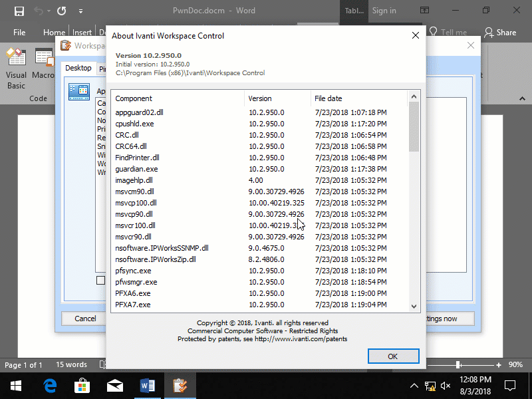Image resolution: width=532 pixels, height=399 pixels.
Task: Open the Customize Quick Access Toolbar dropdown
Action: [x=80, y=11]
